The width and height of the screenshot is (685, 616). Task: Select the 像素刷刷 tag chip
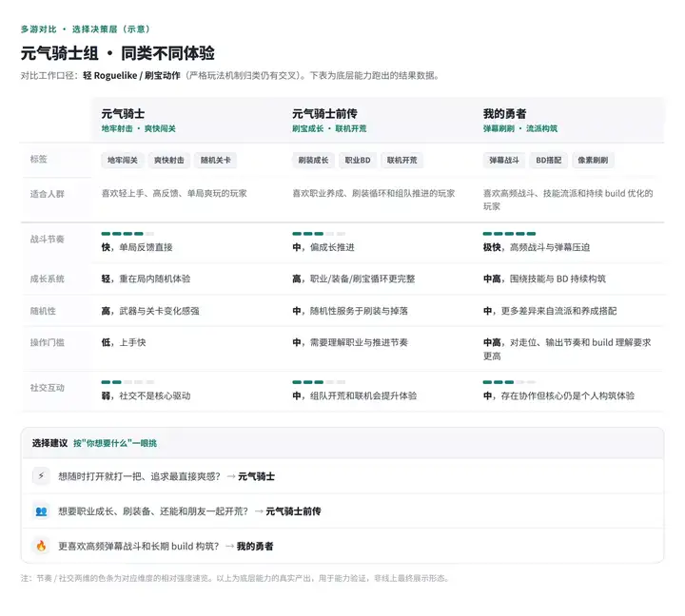[x=593, y=161]
